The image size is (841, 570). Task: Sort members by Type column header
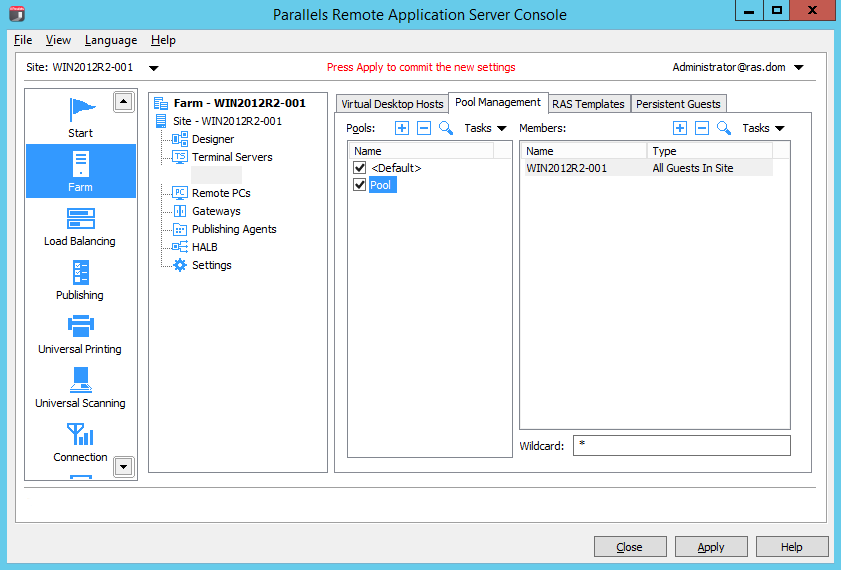710,151
